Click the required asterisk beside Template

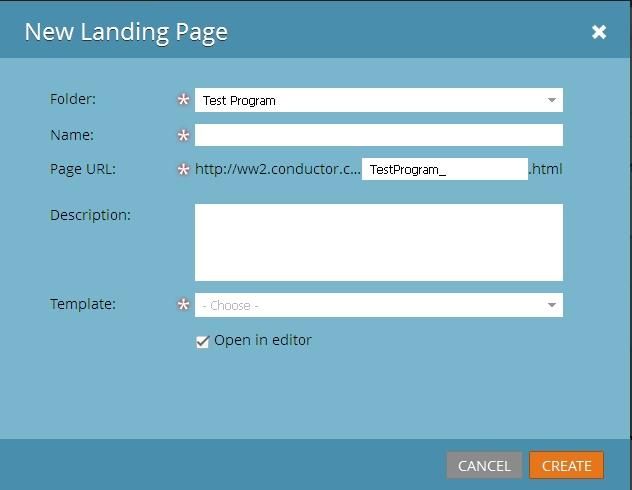(x=183, y=304)
